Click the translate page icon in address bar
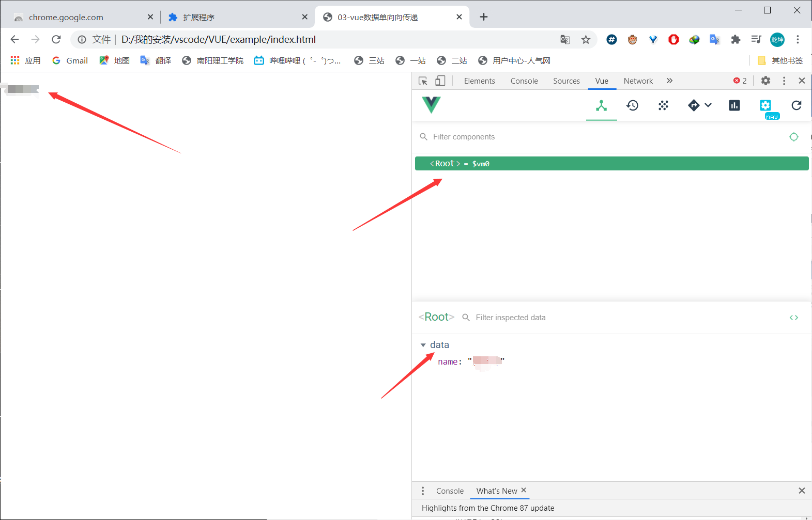The width and height of the screenshot is (812, 520). [565, 40]
